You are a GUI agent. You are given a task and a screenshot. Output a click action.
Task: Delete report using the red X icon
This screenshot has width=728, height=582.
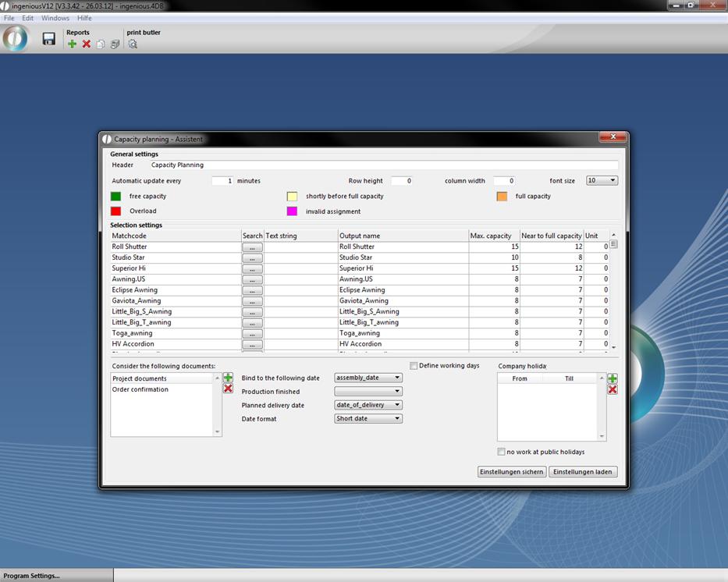[x=87, y=44]
